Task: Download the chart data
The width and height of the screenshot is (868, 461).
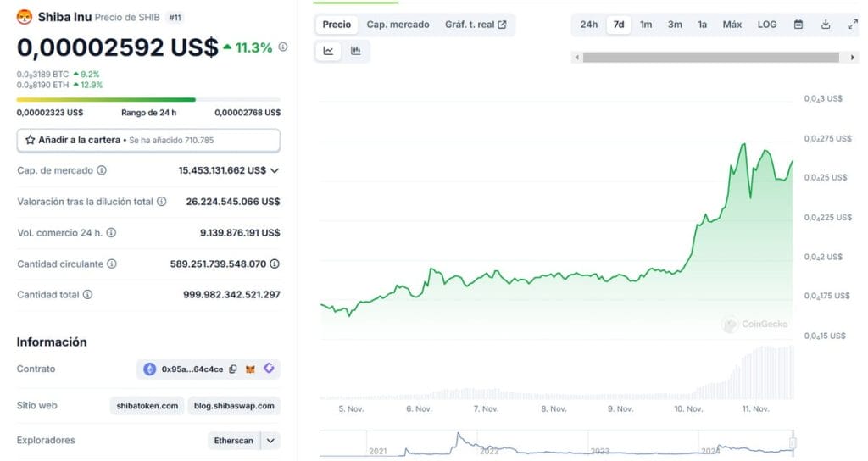Action: click(826, 25)
